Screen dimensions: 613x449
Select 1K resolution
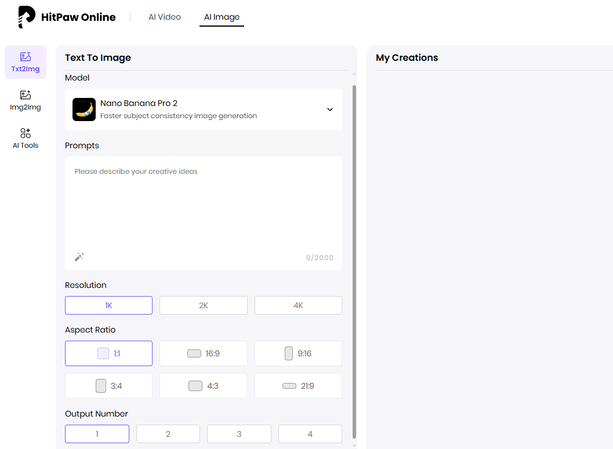click(109, 305)
